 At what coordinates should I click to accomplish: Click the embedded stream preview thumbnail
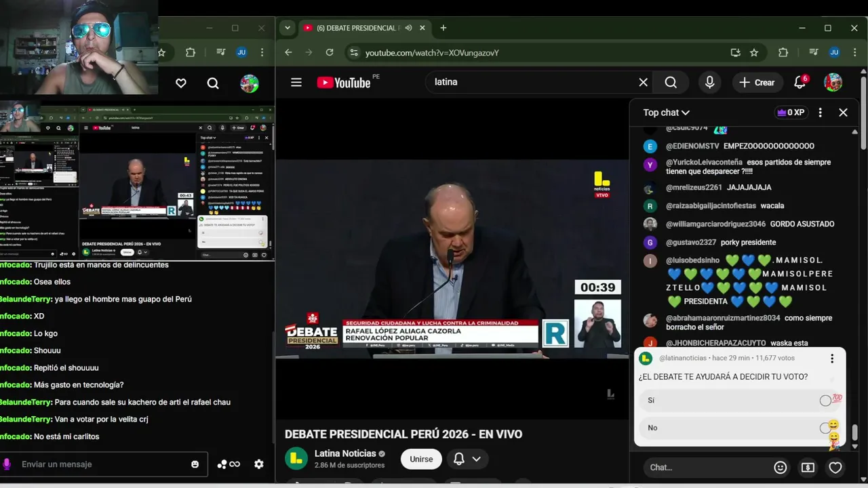(136, 182)
